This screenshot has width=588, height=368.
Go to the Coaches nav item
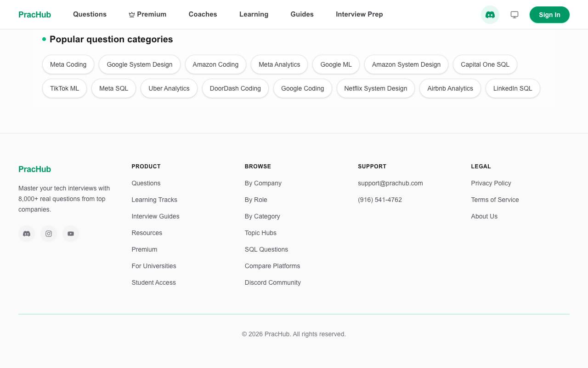(203, 14)
